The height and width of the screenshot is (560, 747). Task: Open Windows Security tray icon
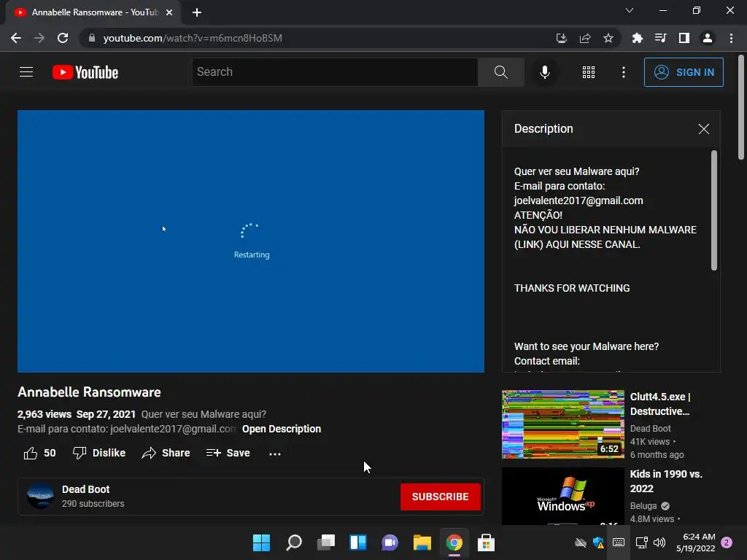tap(598, 542)
